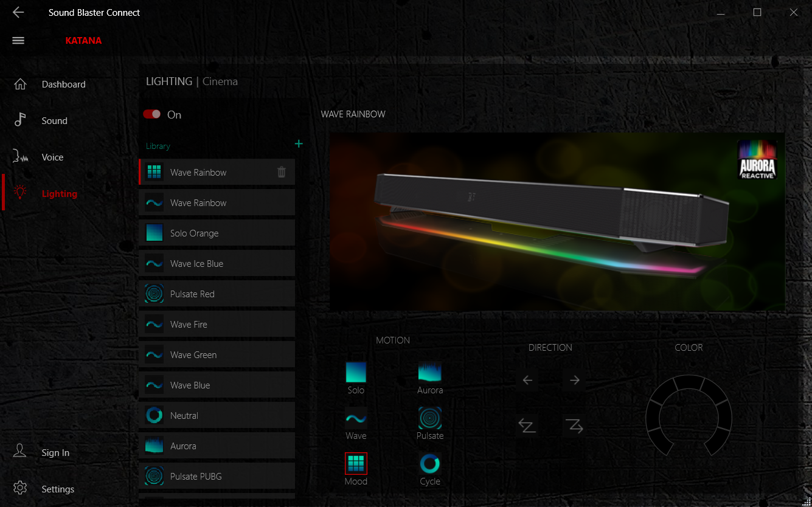Click Sign In in the sidebar
This screenshot has height=507, width=812.
click(x=55, y=453)
